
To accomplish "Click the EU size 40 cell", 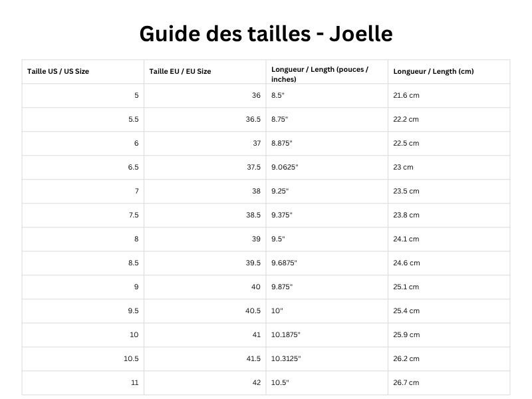I will pyautogui.click(x=256, y=287).
